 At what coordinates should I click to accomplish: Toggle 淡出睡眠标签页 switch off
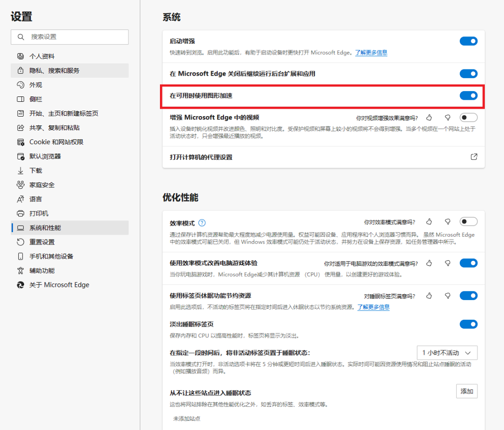click(x=468, y=324)
